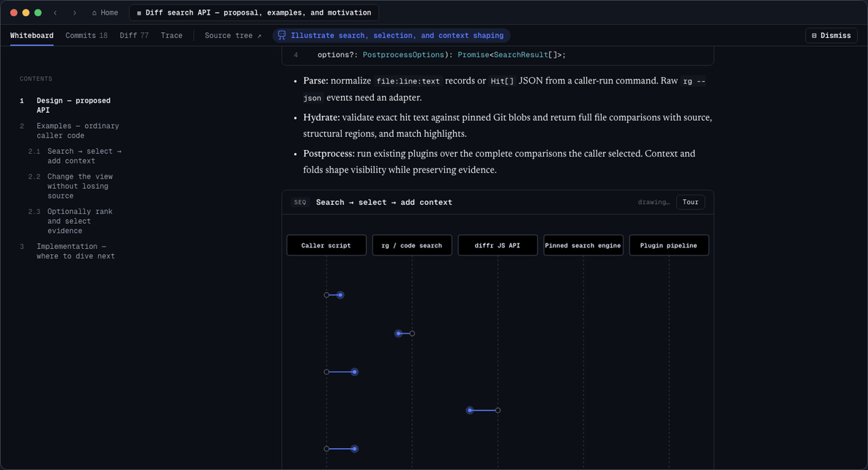Jump to Implementation — where to dive next
The width and height of the screenshot is (868, 470).
75,251
